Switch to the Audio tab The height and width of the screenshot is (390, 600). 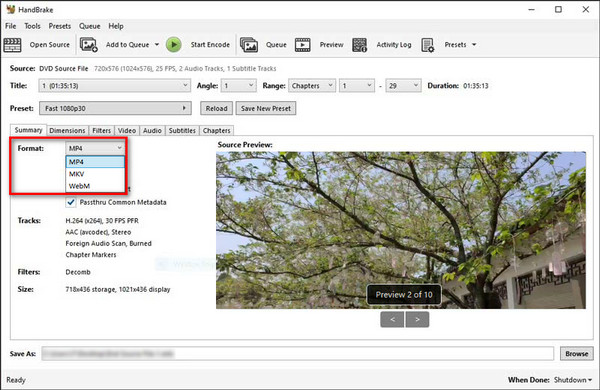tap(152, 131)
